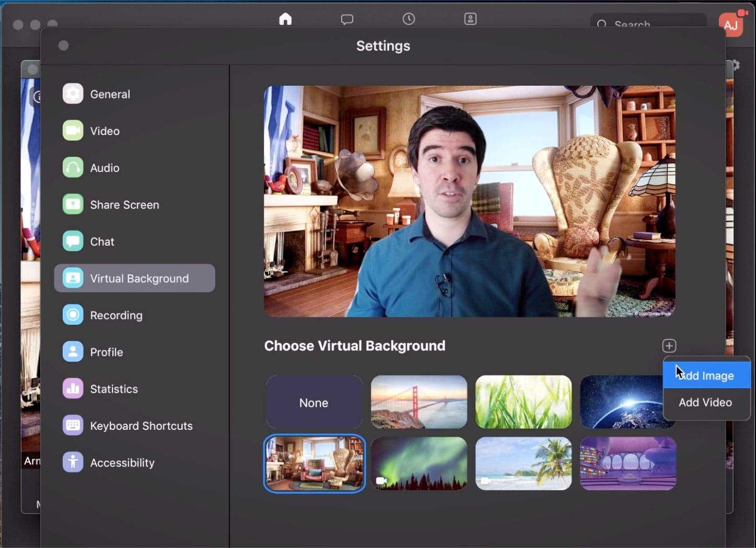Open Meetings clock icon in Zoom main window

[409, 19]
